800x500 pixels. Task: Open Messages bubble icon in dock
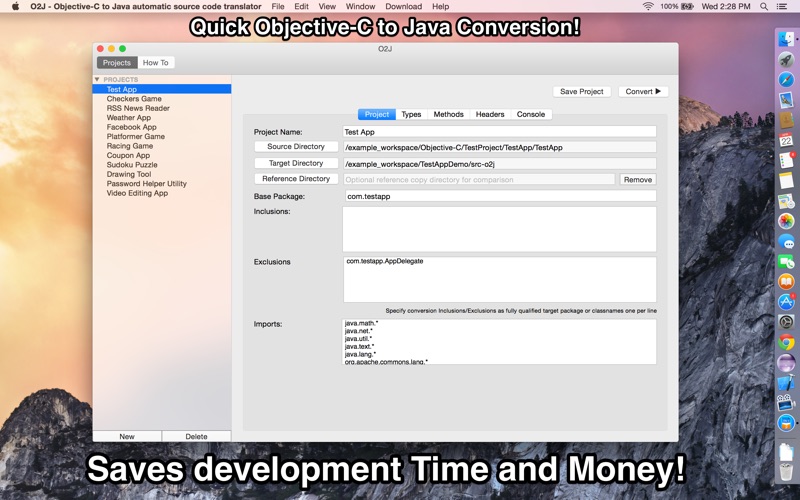786,241
